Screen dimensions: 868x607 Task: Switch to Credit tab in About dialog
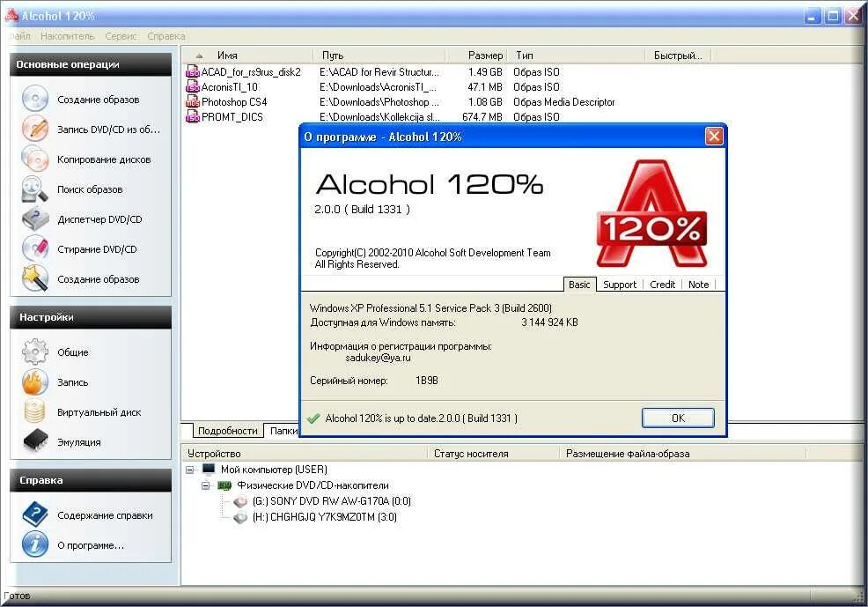[662, 285]
